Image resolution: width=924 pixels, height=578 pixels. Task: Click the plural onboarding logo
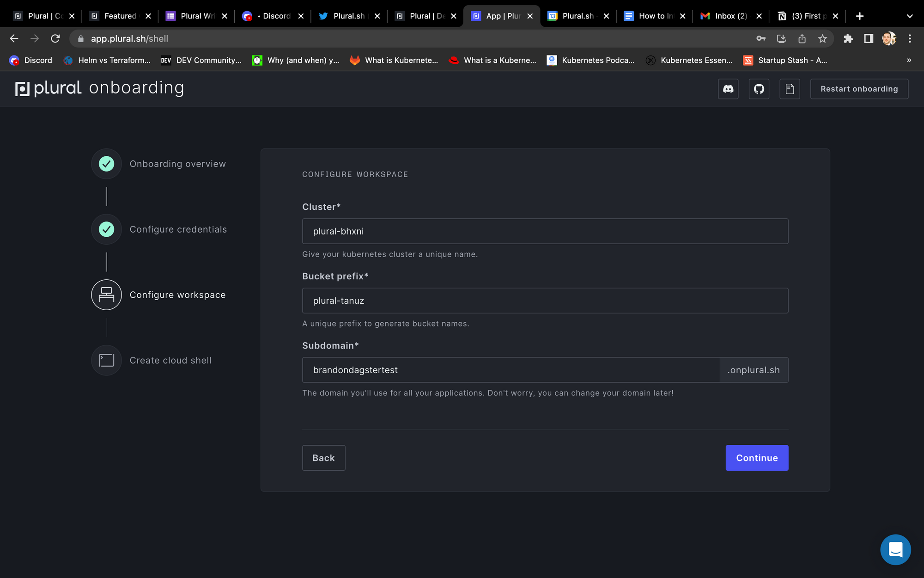100,88
